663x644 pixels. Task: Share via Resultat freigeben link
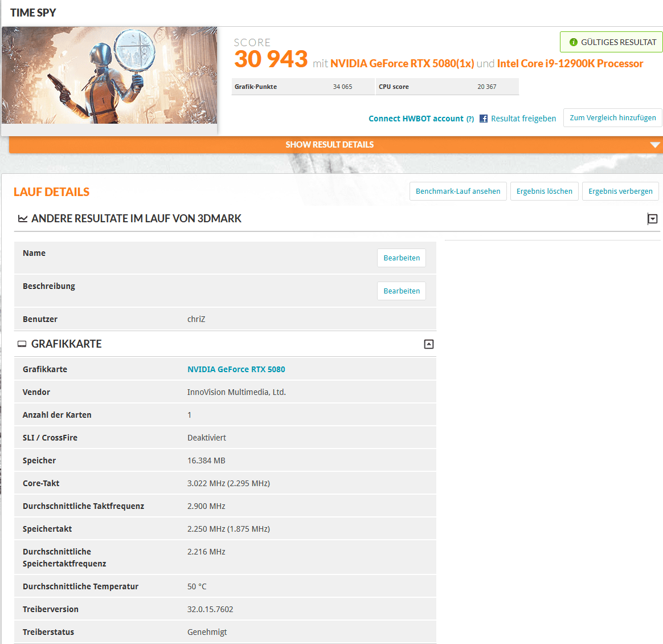point(523,119)
